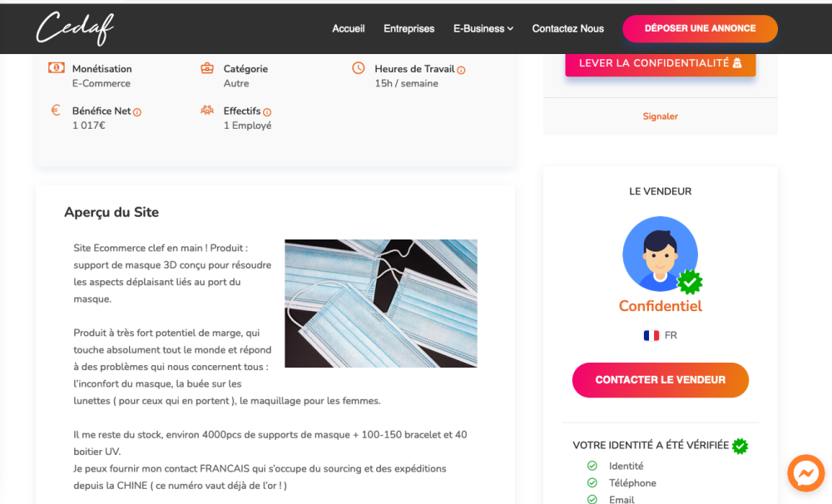Click the seller avatar icon
Viewport: 832px width, 504px height.
tap(660, 254)
